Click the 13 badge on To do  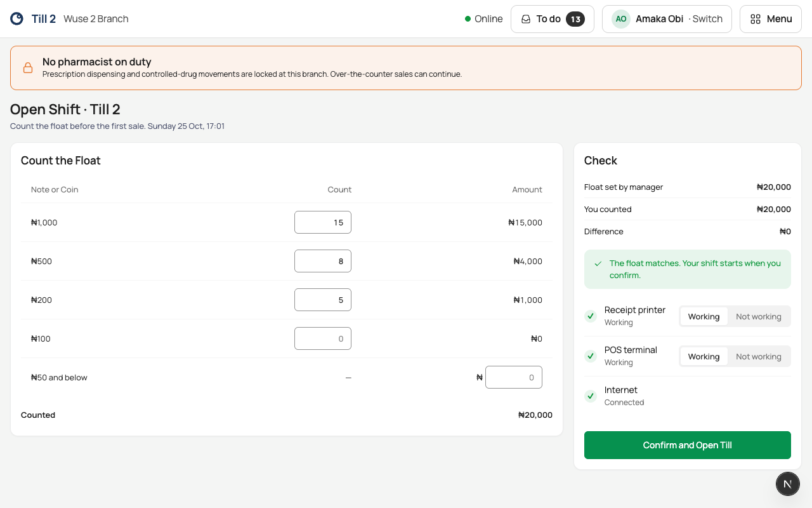tap(575, 19)
